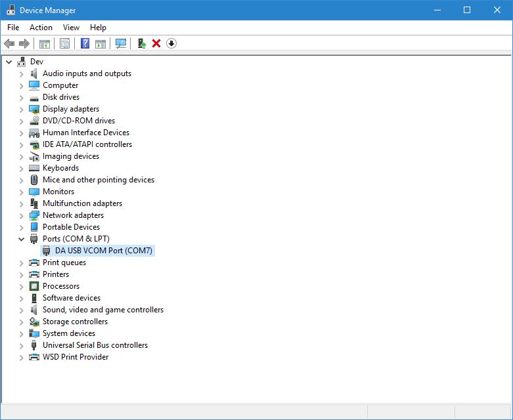
Task: Click Update device driver toolbar icon
Action: pyautogui.click(x=141, y=43)
